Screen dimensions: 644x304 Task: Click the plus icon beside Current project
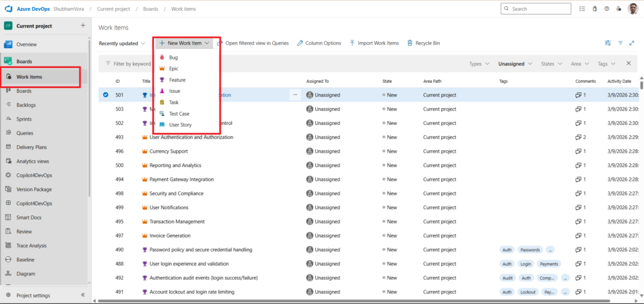click(x=83, y=26)
